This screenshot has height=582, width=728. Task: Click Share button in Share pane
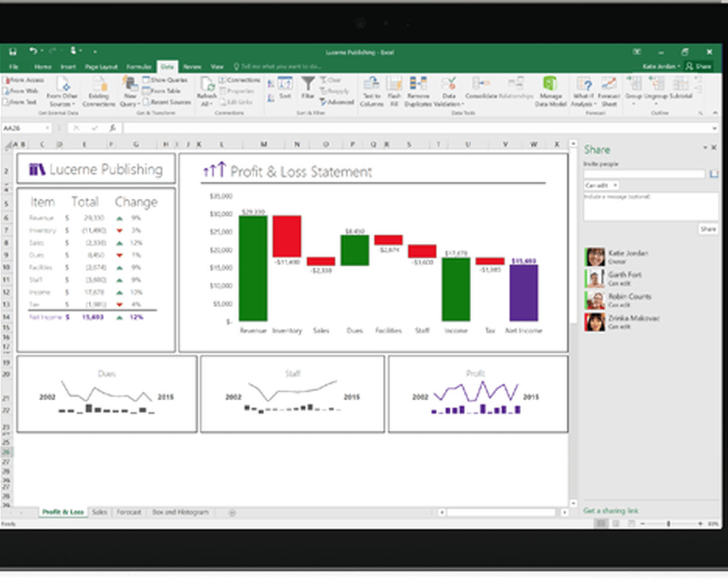708,229
